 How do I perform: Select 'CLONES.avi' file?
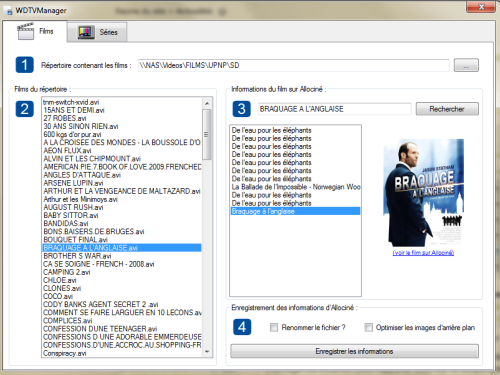click(122, 288)
